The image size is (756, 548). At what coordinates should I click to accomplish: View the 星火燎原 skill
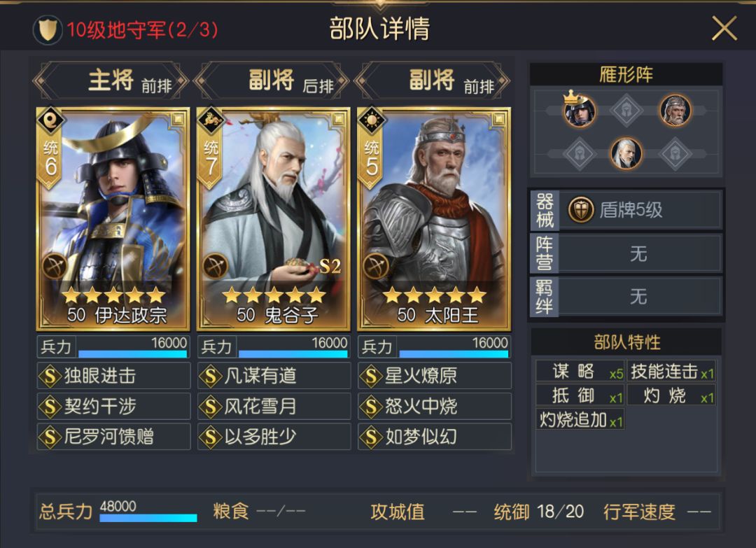click(x=435, y=376)
